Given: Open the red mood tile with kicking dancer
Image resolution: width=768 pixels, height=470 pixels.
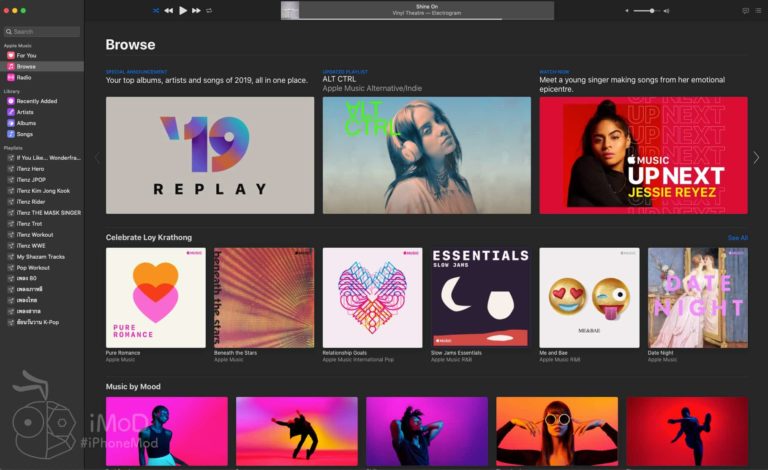Looking at the screenshot, I should pyautogui.click(x=687, y=431).
